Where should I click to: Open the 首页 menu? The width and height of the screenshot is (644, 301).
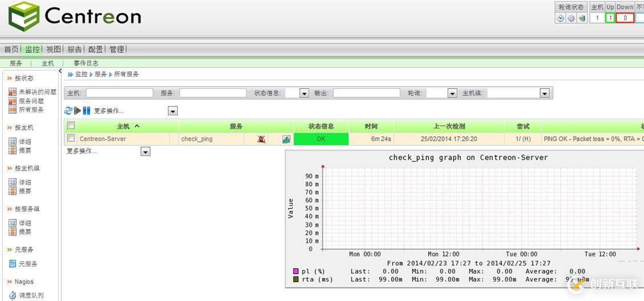11,49
